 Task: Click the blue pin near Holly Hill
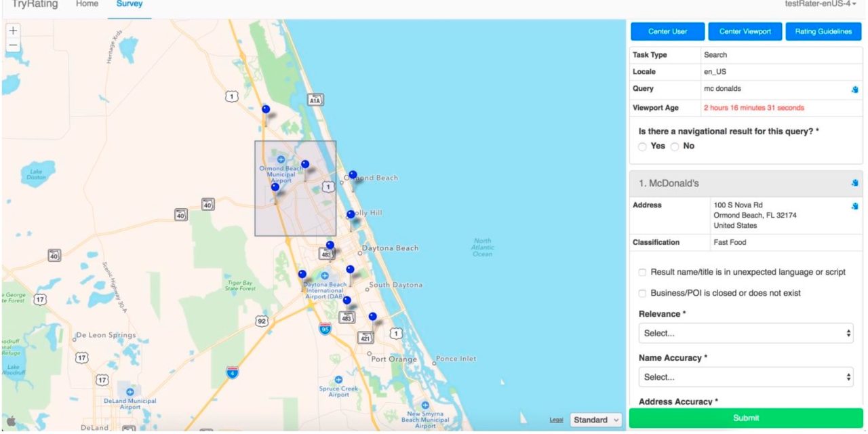(351, 215)
